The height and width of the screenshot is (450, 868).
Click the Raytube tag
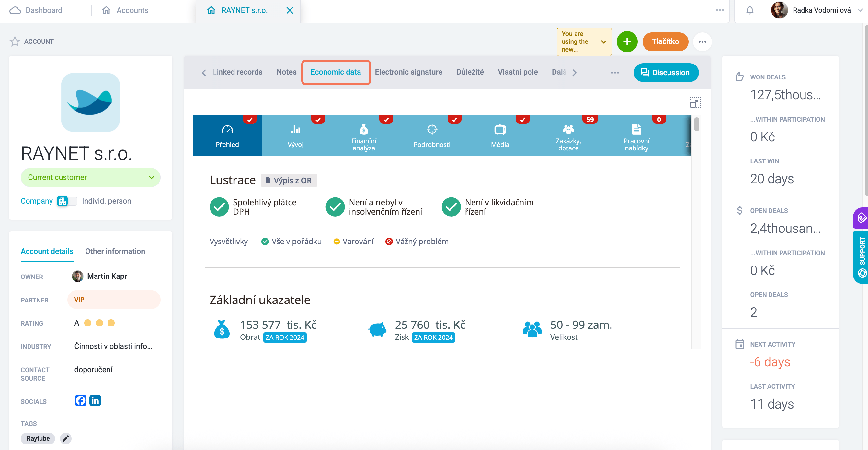tap(38, 439)
